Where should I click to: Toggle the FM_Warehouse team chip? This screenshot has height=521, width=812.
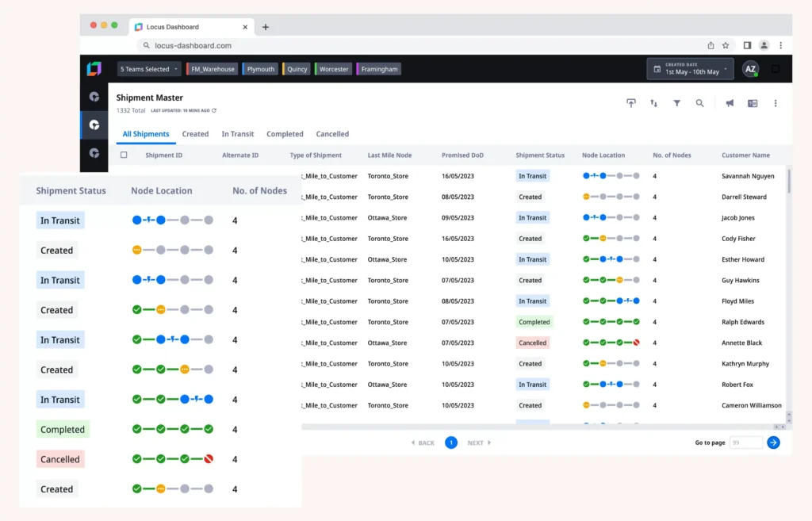point(213,69)
